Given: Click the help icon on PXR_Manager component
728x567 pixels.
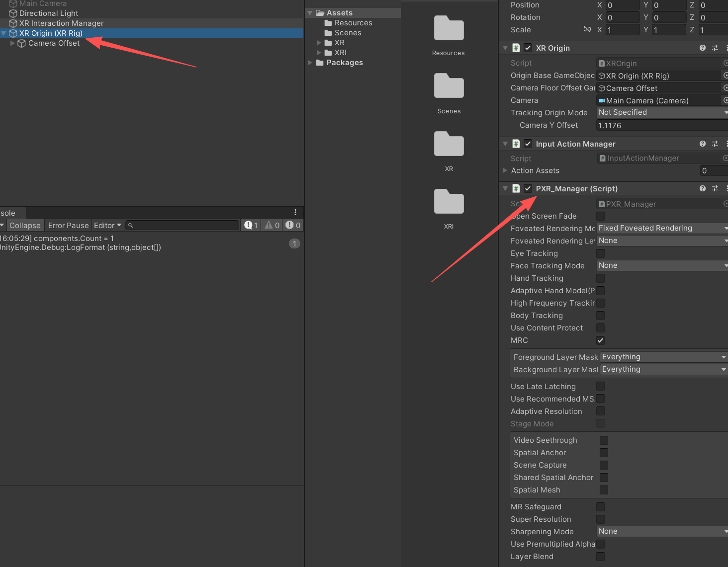Looking at the screenshot, I should pos(702,189).
